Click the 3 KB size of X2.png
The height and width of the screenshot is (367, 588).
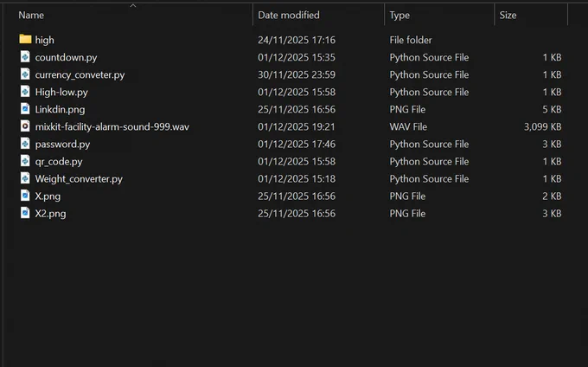552,214
